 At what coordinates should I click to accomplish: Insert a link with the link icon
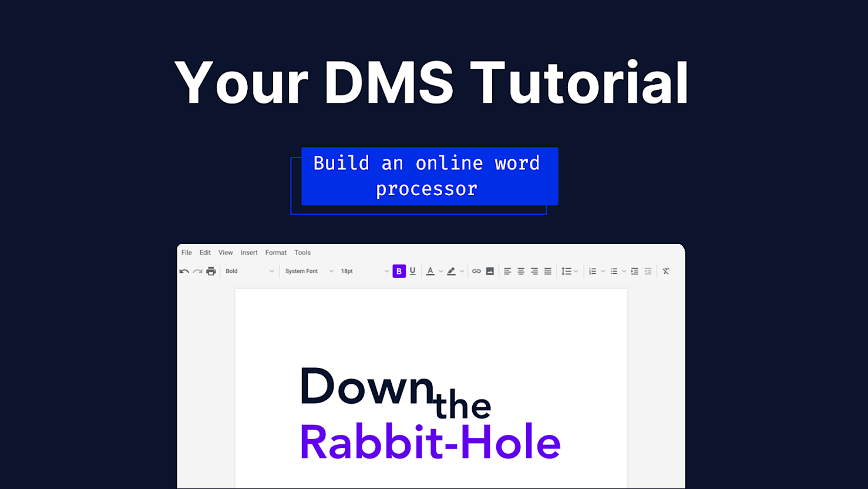coord(476,271)
